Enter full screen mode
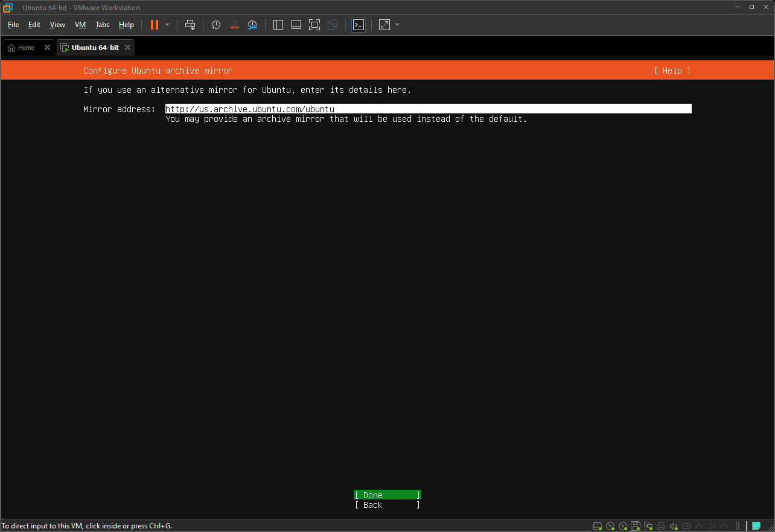Screen dimensions: 775x532 click(314, 25)
